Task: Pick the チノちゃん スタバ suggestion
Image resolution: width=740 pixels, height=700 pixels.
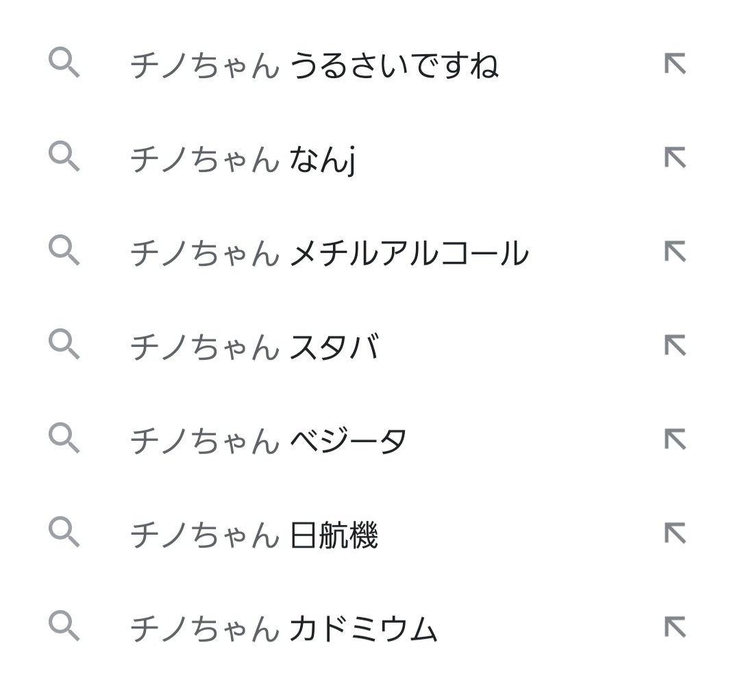Action: [255, 347]
